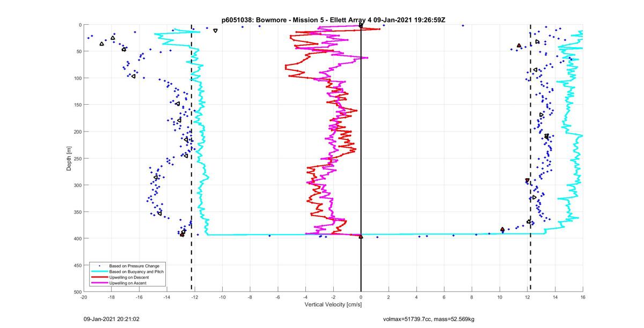Click the x-axis tick label '2'
Viewport: 644px width, 328px height.
pos(389,297)
